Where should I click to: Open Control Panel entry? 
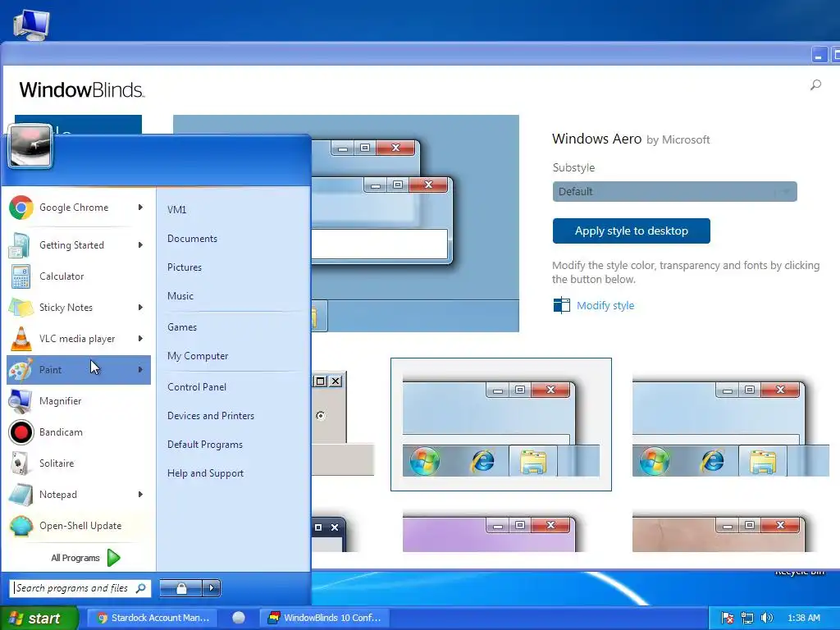click(197, 387)
